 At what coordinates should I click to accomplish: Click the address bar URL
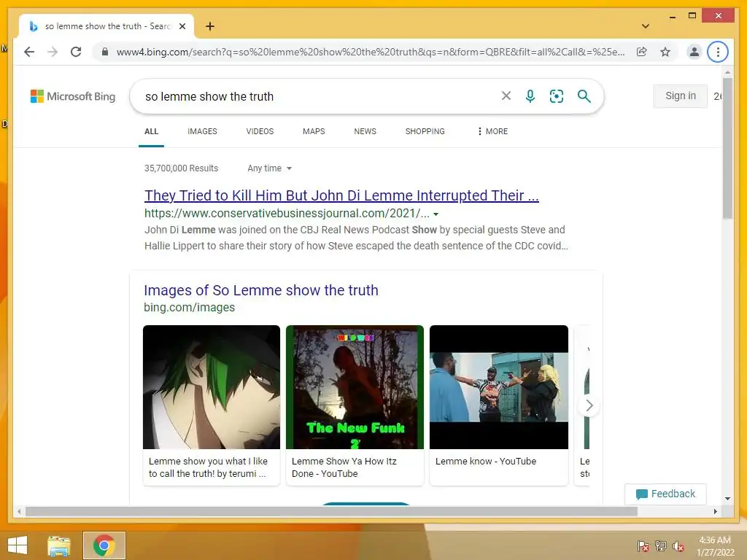coord(370,52)
